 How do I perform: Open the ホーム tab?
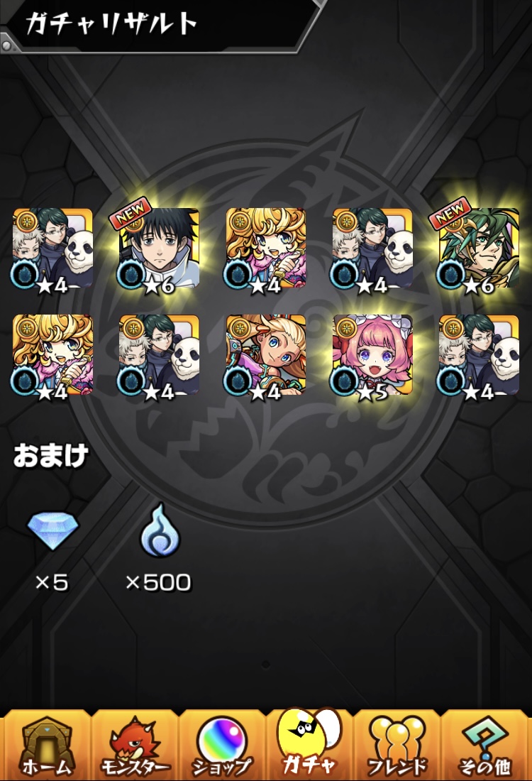coord(46,746)
